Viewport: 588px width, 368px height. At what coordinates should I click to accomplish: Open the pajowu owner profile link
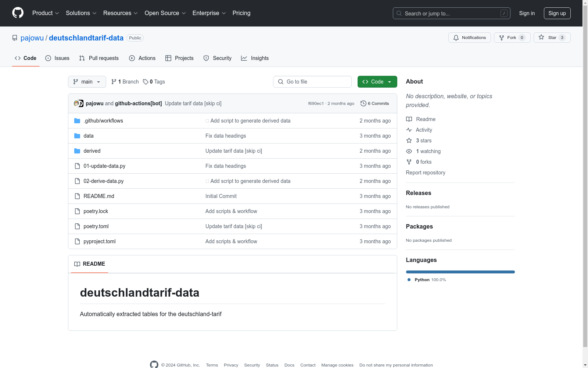click(x=32, y=38)
